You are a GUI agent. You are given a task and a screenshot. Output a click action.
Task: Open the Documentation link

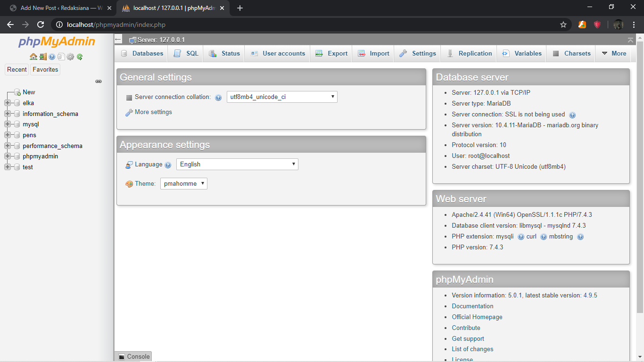click(472, 306)
